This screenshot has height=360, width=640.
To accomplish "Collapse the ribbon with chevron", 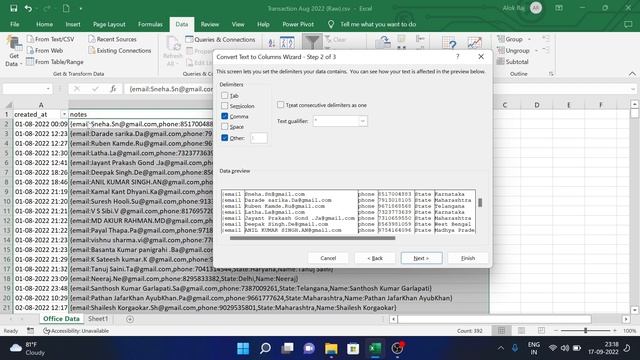I will click(632, 74).
